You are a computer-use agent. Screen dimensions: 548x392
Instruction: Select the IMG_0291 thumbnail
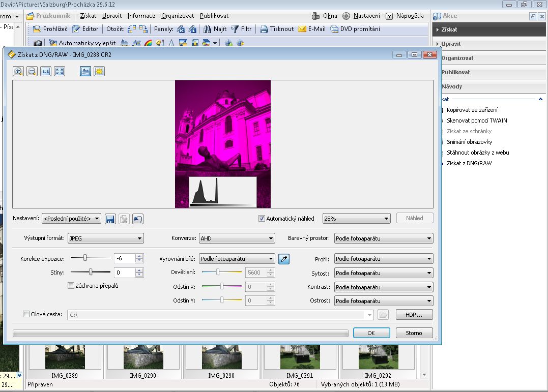pyautogui.click(x=300, y=358)
